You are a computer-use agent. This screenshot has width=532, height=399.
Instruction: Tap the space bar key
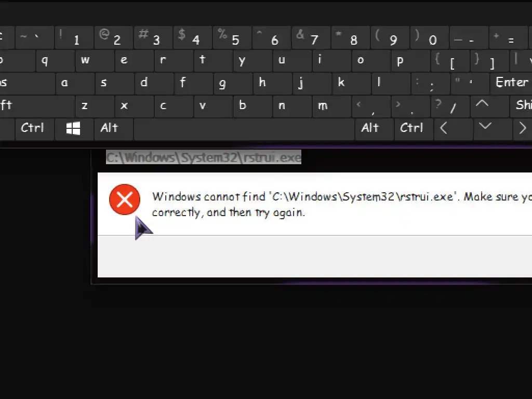[x=244, y=129]
